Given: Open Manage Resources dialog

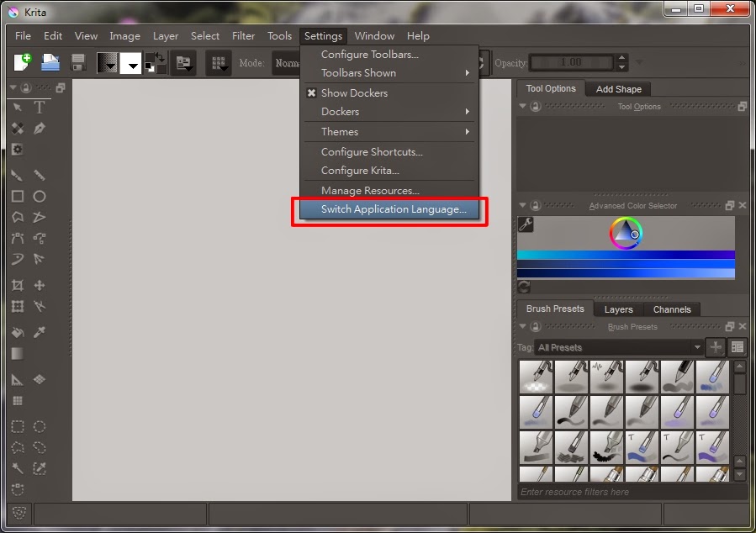Looking at the screenshot, I should (x=389, y=190).
